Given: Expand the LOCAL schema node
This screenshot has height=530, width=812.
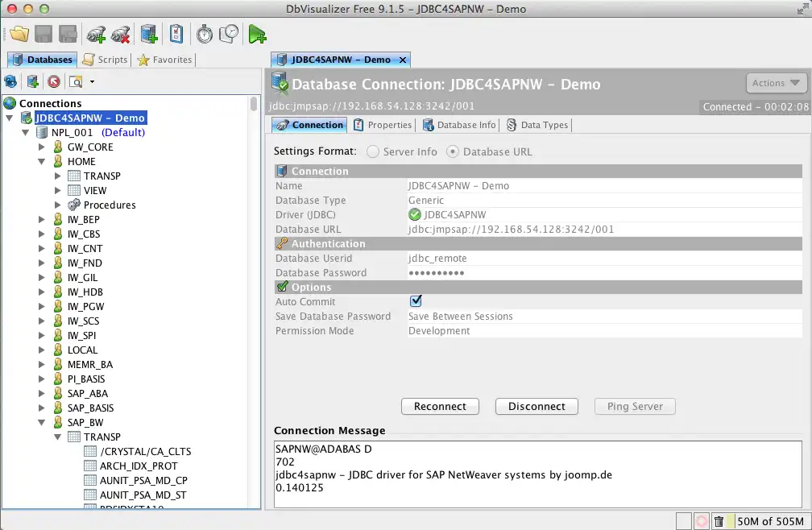Looking at the screenshot, I should tap(41, 350).
